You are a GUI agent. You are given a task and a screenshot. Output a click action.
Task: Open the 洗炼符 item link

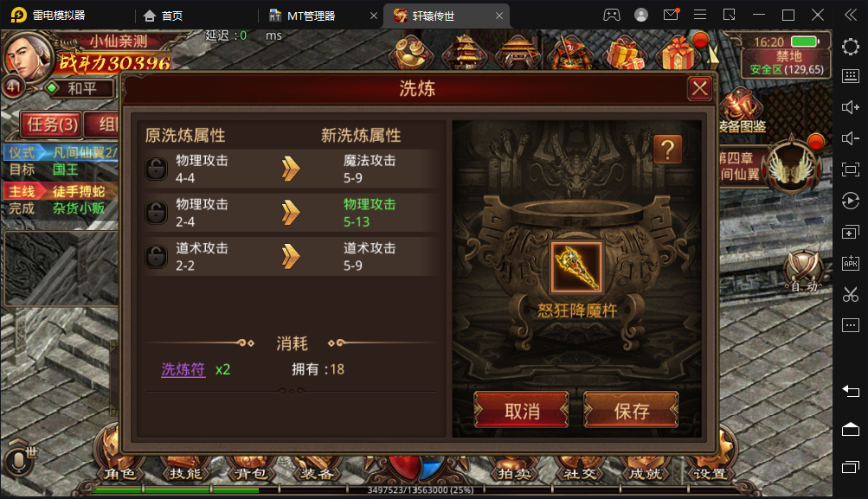(x=183, y=369)
